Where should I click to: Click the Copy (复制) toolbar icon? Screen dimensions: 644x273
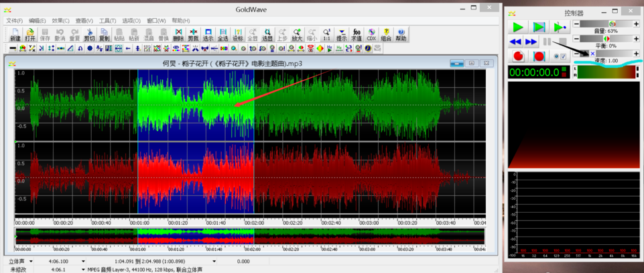coord(105,35)
